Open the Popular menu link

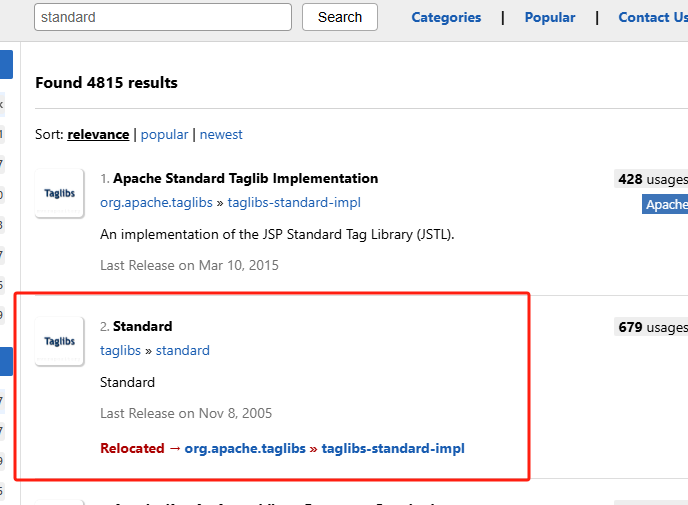[x=550, y=17]
